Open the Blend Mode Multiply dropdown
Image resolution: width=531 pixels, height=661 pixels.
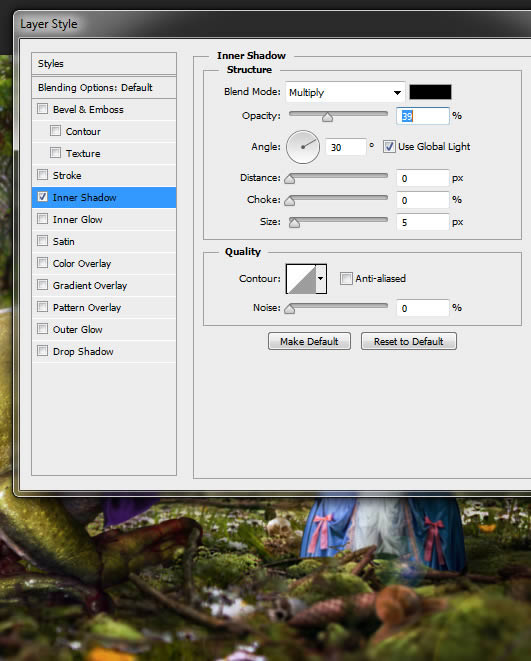(x=345, y=92)
